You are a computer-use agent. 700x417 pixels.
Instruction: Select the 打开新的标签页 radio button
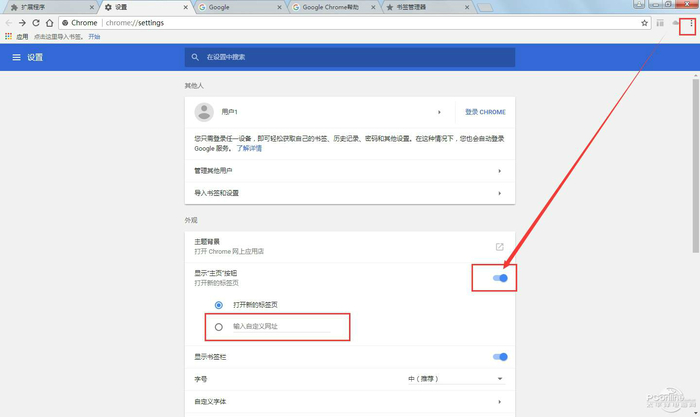[x=219, y=305]
